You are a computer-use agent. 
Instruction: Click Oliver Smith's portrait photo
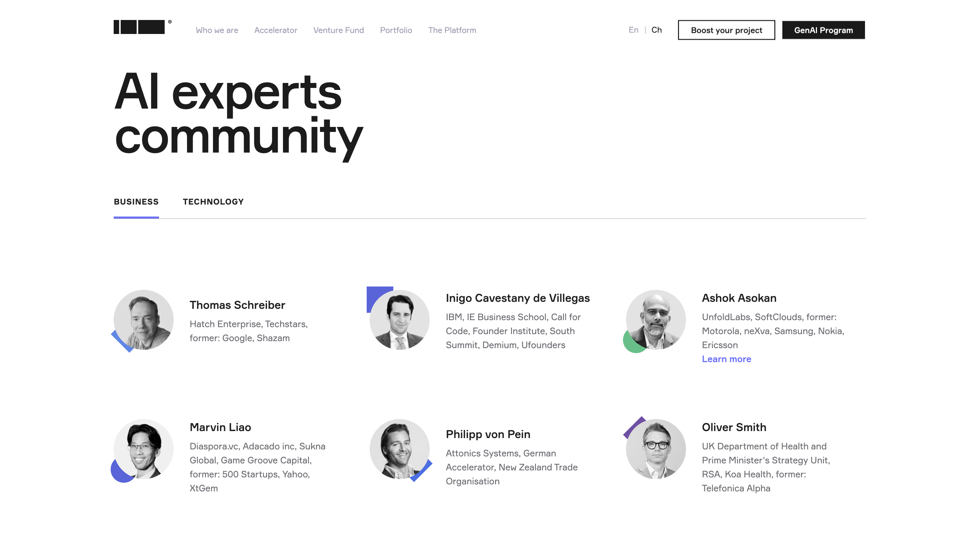coord(656,449)
